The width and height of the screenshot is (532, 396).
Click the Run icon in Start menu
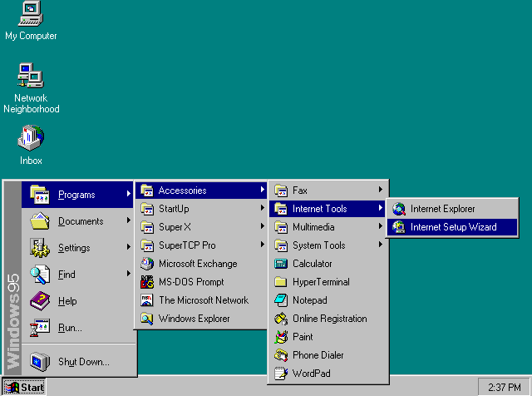(40, 328)
